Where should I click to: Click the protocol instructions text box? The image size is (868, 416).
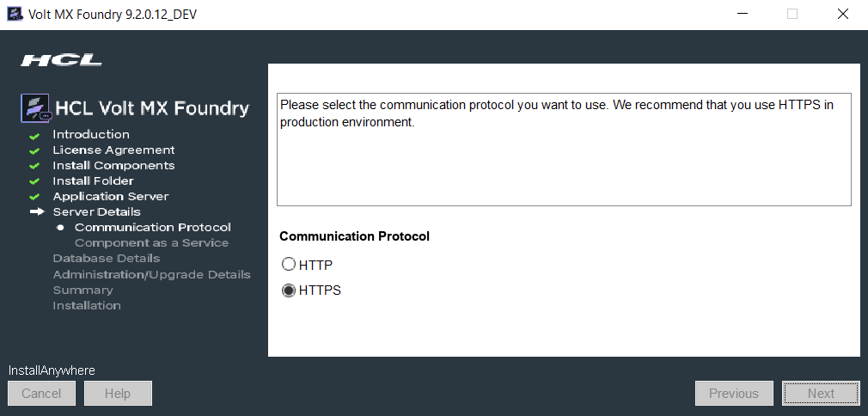pos(564,150)
